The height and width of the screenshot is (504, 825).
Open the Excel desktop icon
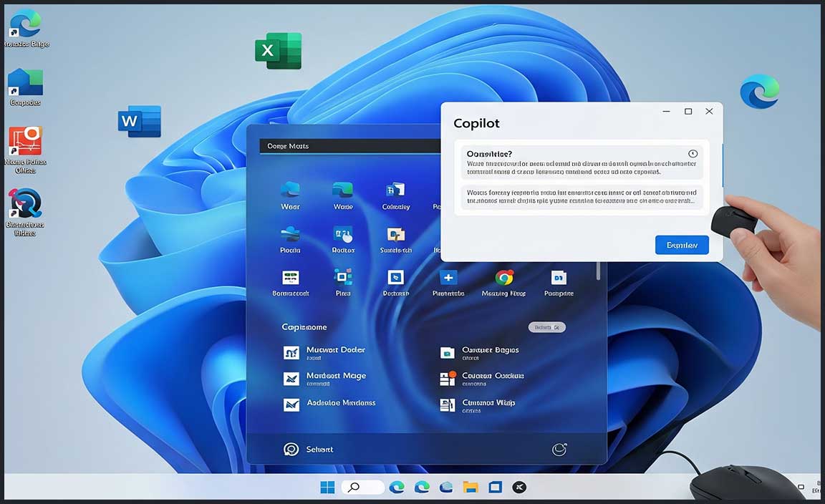279,51
